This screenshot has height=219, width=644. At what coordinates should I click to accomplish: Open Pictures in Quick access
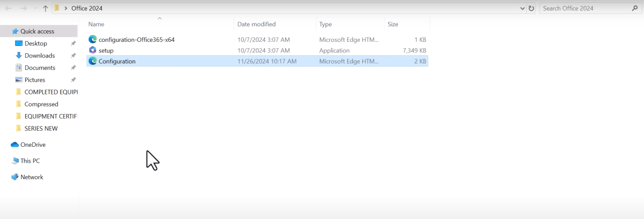35,80
